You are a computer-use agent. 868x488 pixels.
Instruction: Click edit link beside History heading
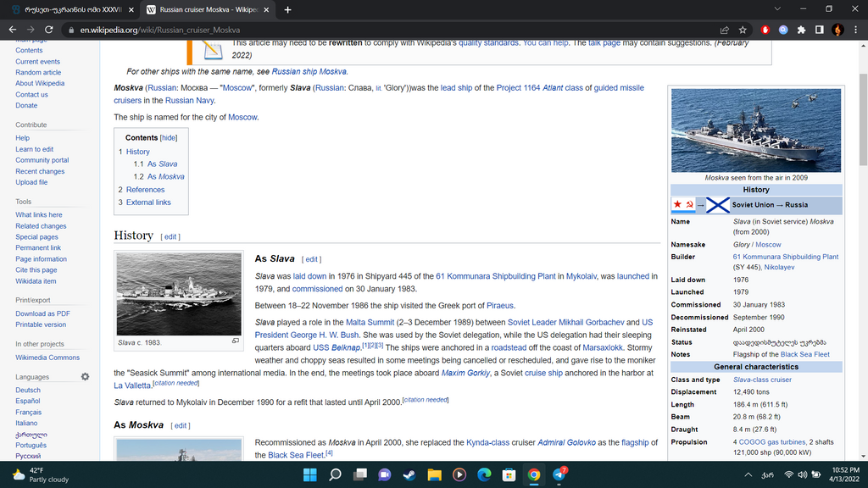click(x=170, y=236)
